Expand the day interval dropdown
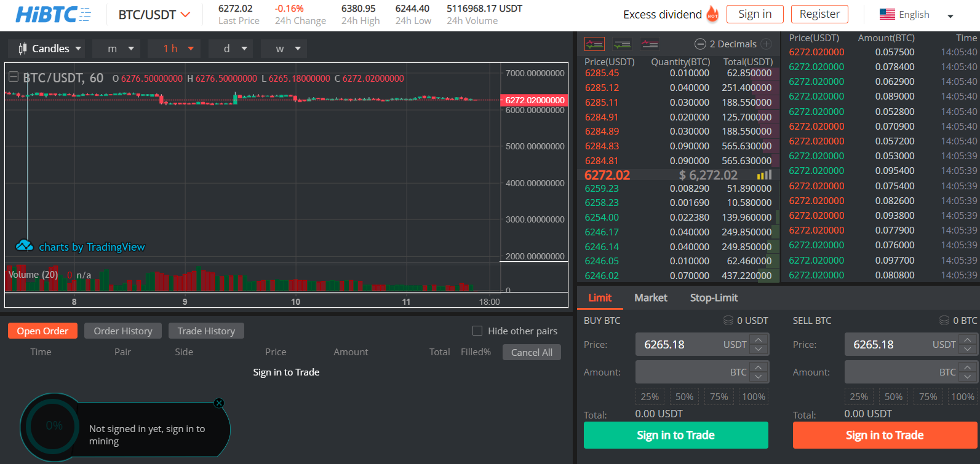 click(x=231, y=49)
